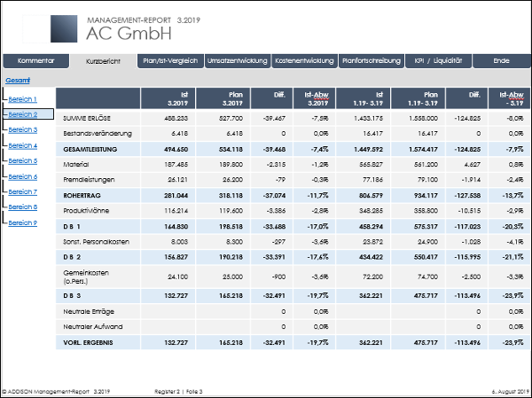
Task: Click the MANAGEMENT-REPORT 3.2019 title
Action: (144, 20)
